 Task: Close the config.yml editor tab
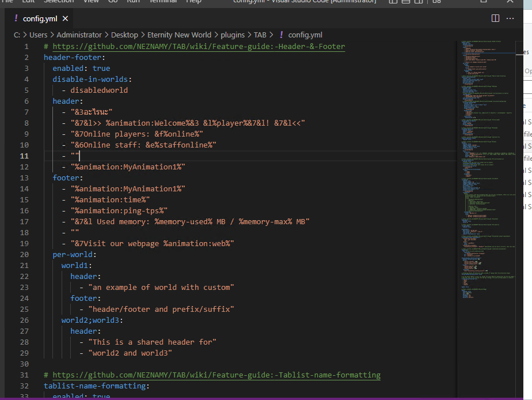pyautogui.click(x=65, y=18)
